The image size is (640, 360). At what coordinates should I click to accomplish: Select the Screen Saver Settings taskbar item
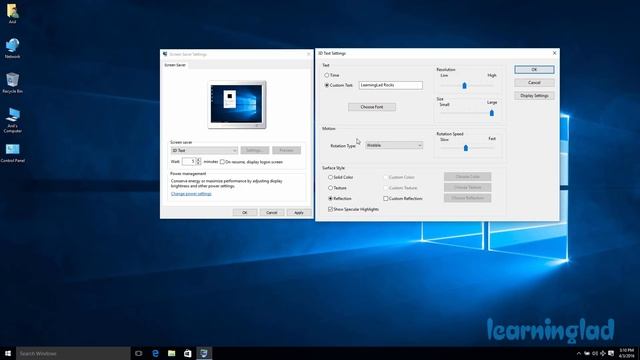204,353
